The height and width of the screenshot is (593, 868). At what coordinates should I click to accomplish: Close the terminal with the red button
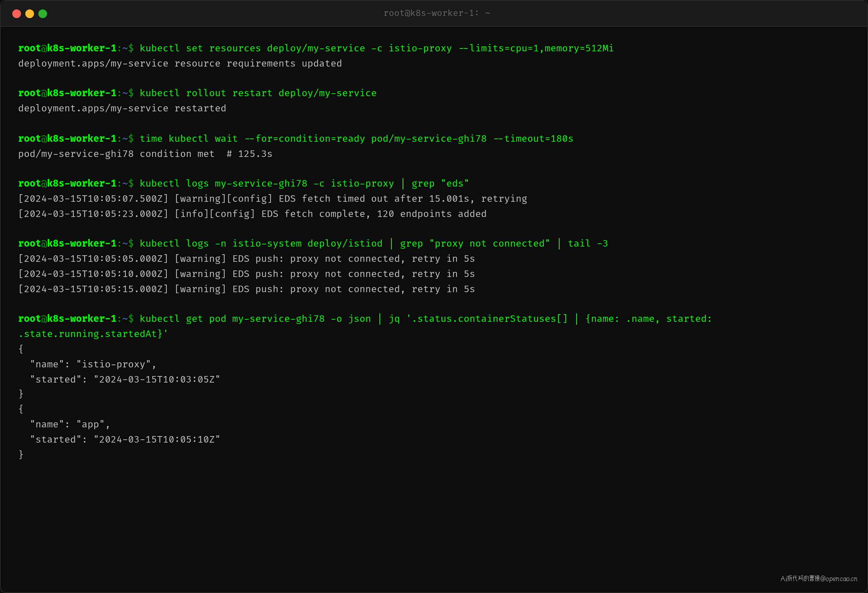tap(16, 14)
